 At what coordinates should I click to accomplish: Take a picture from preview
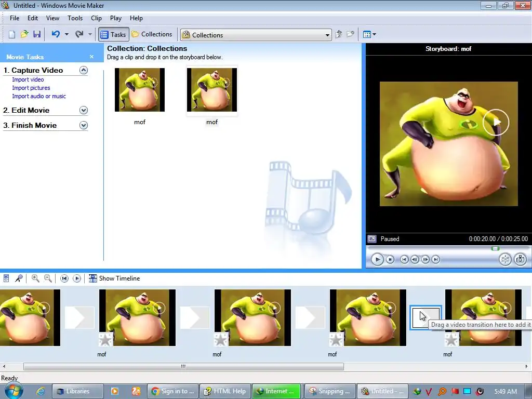(521, 260)
